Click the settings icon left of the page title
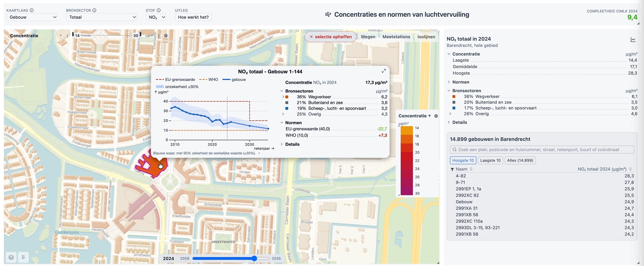644x266 pixels. point(328,15)
